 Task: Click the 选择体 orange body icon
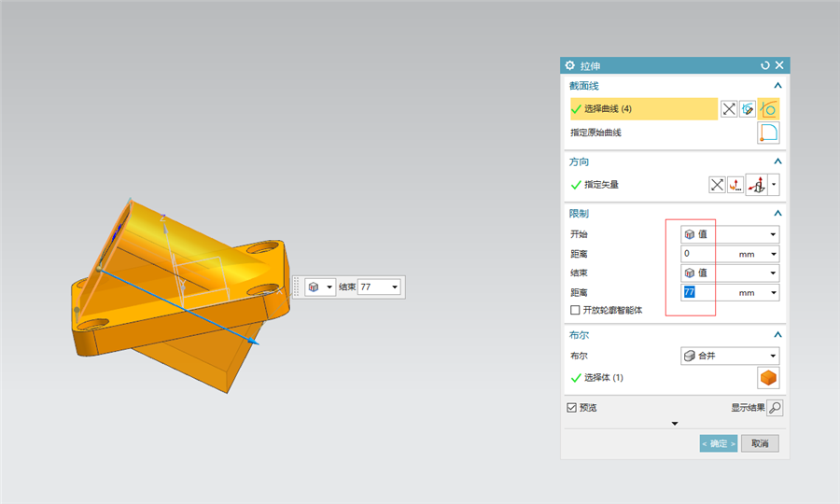point(768,378)
